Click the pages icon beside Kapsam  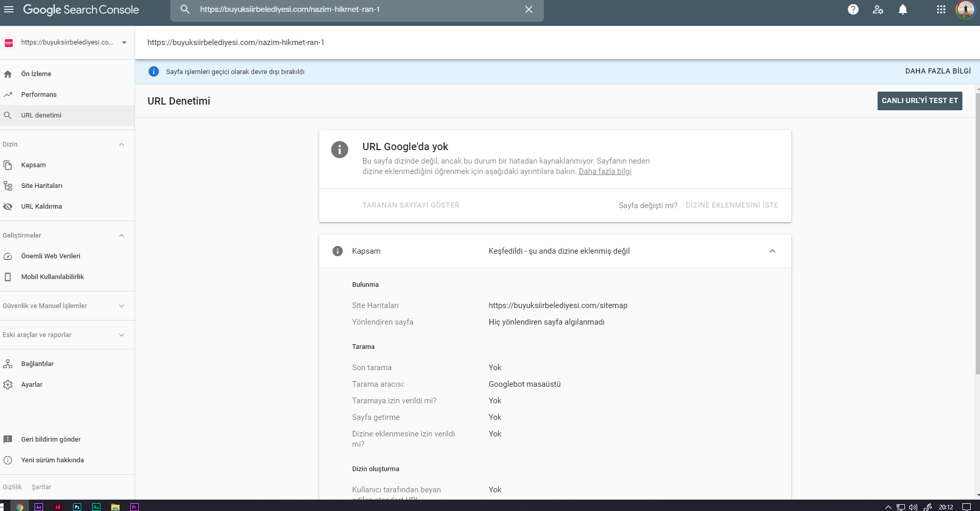tap(8, 165)
